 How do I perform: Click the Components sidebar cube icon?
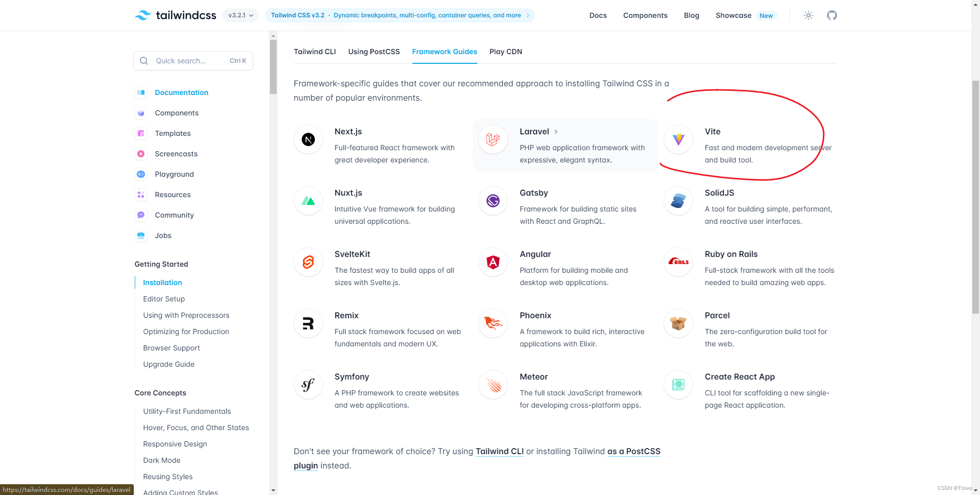click(141, 113)
